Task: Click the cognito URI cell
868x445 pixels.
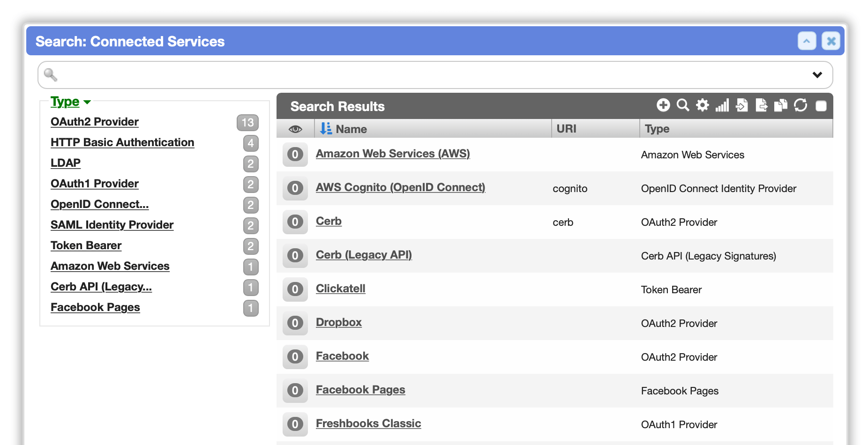Action: (x=570, y=188)
